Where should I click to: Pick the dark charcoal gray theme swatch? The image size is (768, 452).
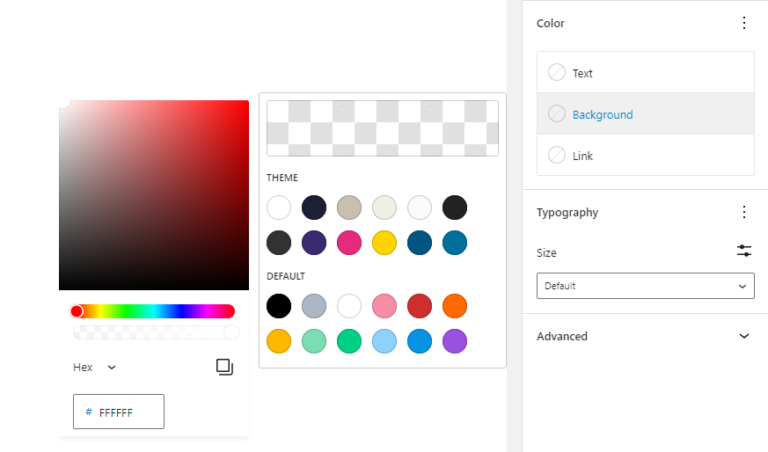[x=279, y=243]
